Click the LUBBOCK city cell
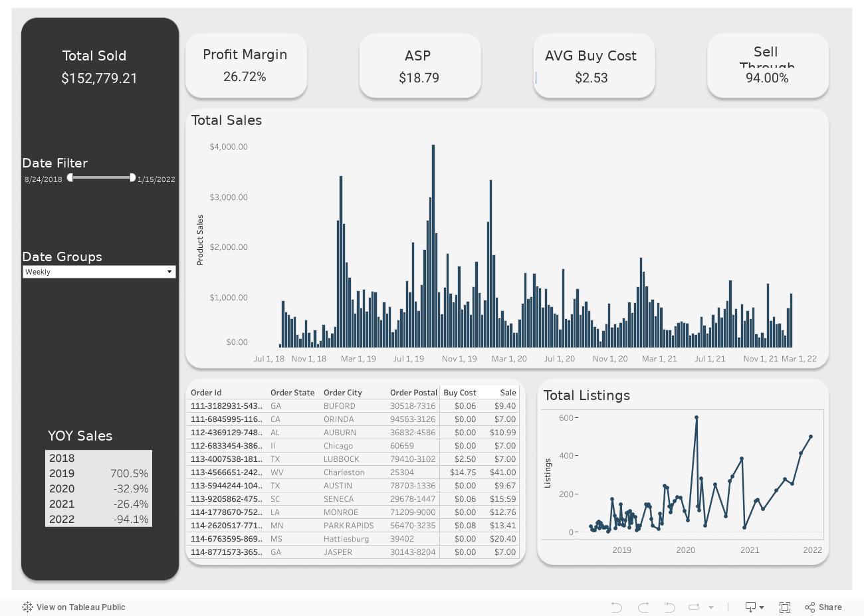 point(341,459)
